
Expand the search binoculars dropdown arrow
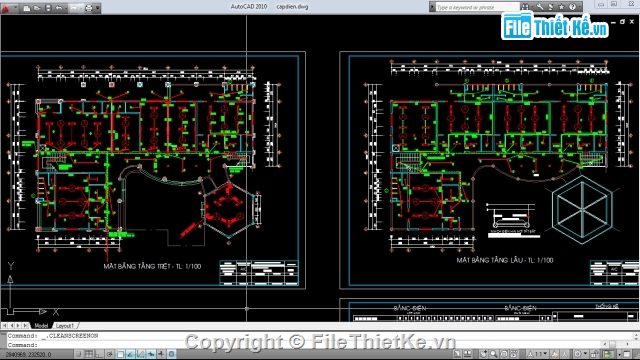[x=532, y=7]
